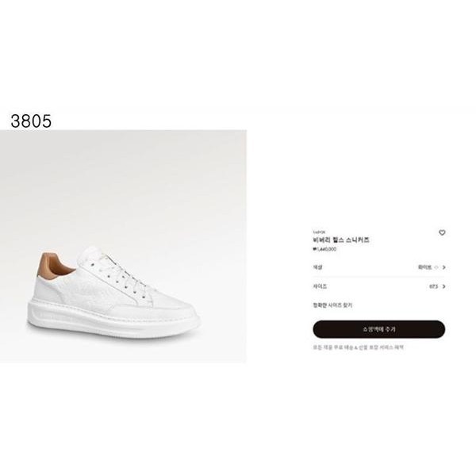Screen dimensions: 476x476
Task: Click the chevron arrow beside the size value
Action: click(444, 286)
